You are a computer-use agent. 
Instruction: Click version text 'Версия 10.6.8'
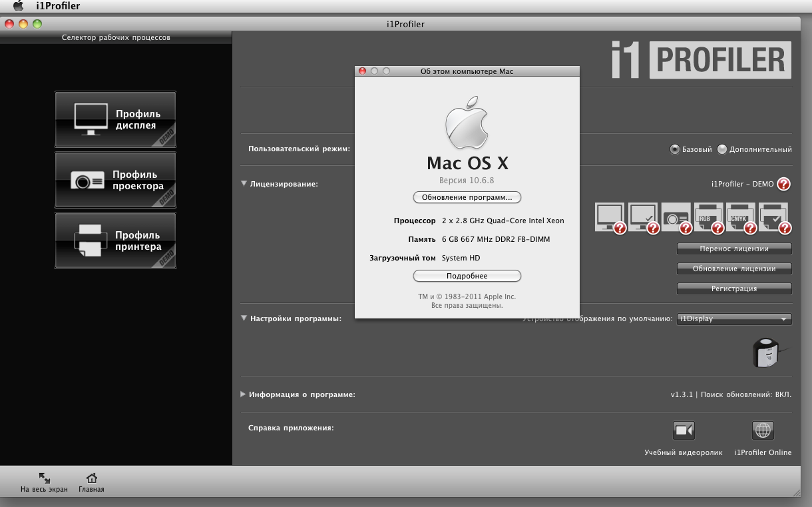[467, 181]
